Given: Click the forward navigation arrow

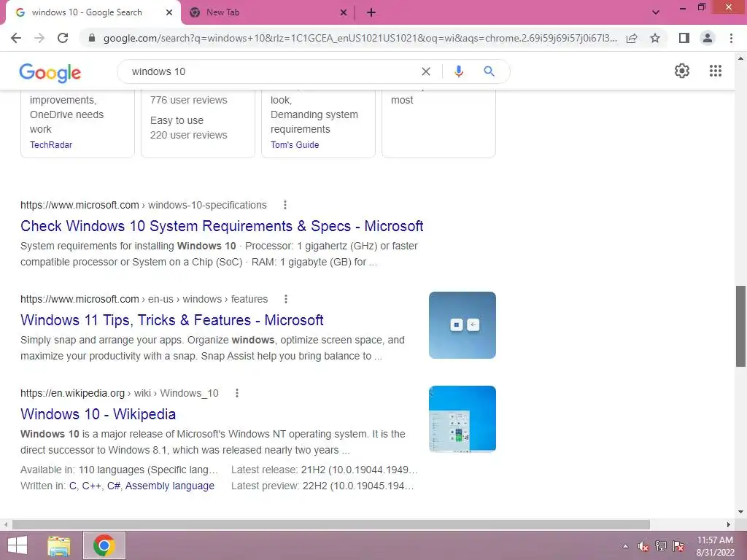Looking at the screenshot, I should point(39,38).
